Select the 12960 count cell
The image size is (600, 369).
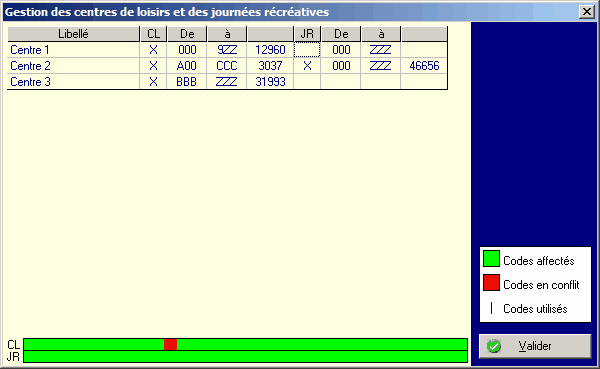click(x=270, y=50)
